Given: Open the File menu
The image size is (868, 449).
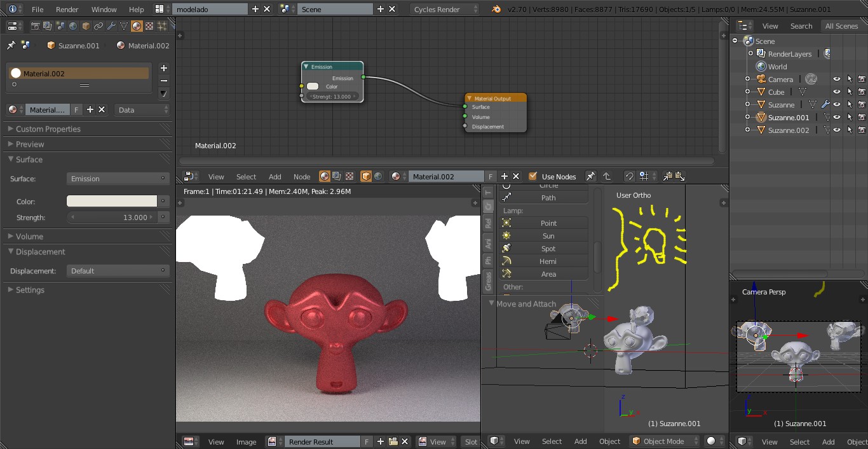Looking at the screenshot, I should tap(37, 9).
